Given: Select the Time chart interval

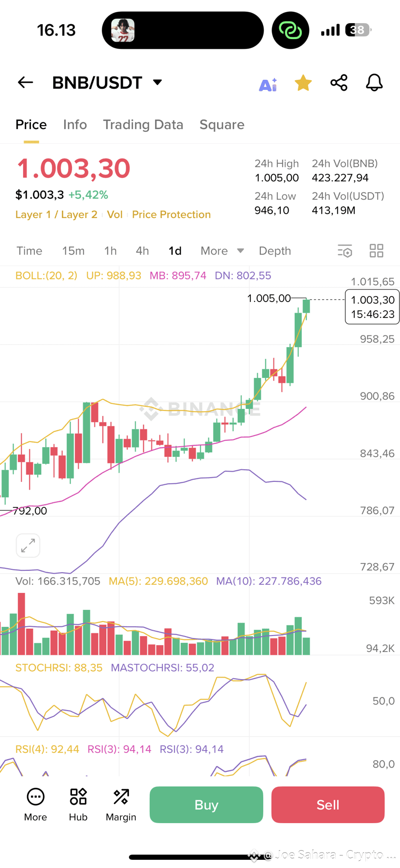Looking at the screenshot, I should pyautogui.click(x=29, y=251).
